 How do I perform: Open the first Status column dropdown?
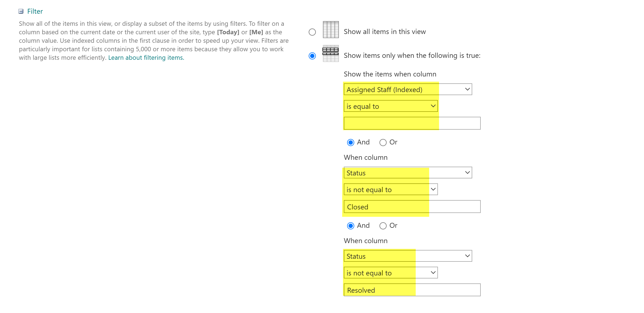[x=407, y=173]
